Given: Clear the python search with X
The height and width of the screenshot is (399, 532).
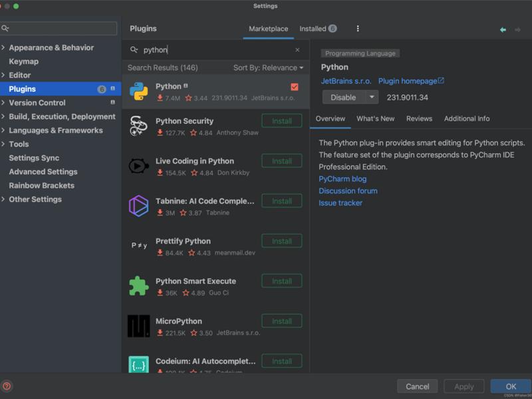Looking at the screenshot, I should coord(297,50).
